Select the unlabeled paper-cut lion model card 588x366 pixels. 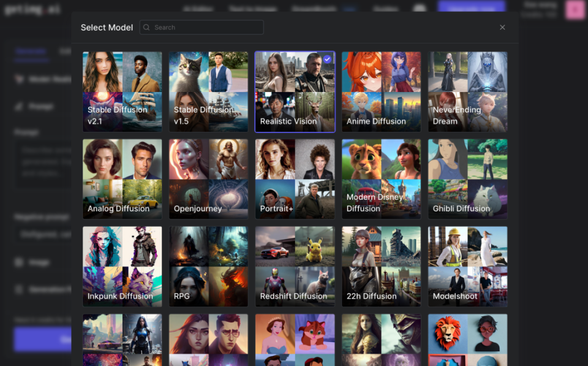coord(467,340)
